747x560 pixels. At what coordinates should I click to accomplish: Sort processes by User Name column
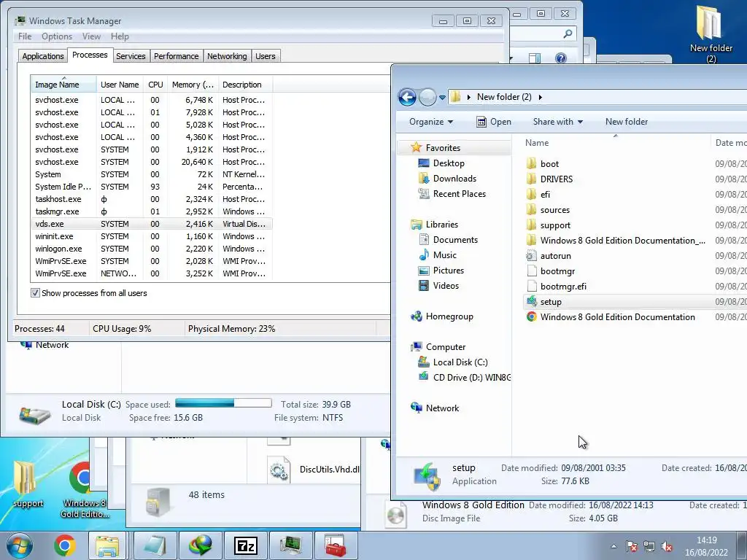pyautogui.click(x=120, y=85)
